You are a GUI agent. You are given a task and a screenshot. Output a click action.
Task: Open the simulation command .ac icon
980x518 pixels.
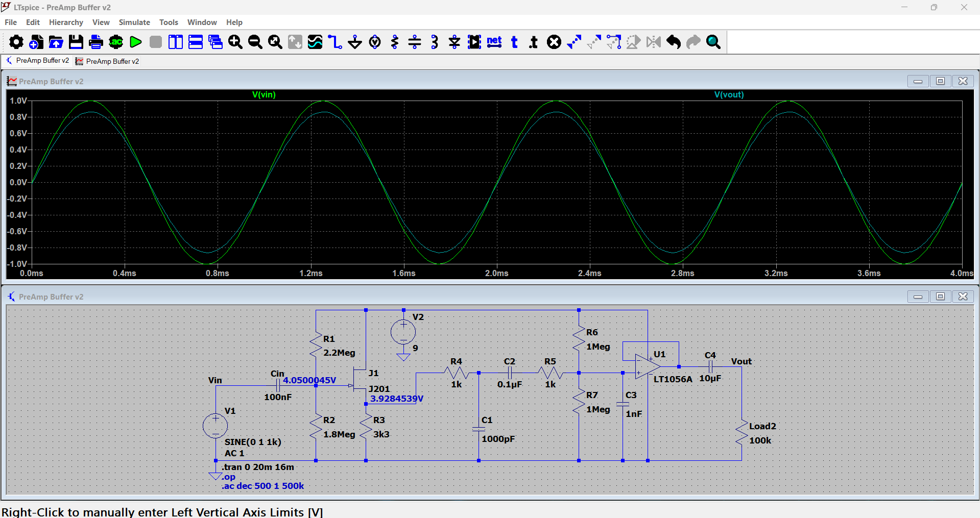pos(116,42)
